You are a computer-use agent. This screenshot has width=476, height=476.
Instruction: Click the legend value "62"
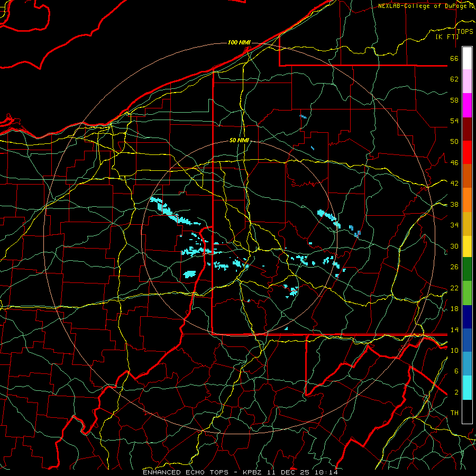(x=454, y=79)
